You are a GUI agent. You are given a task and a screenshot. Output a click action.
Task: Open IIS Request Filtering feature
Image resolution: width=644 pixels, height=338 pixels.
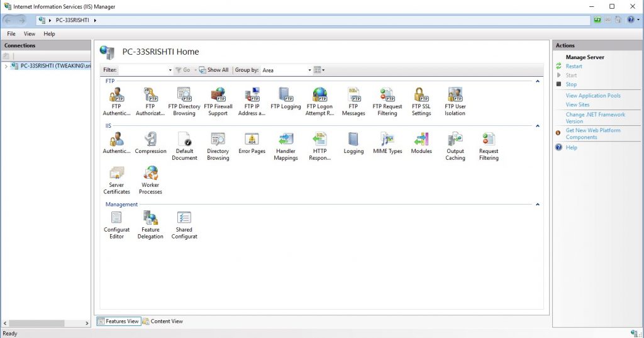click(x=489, y=147)
